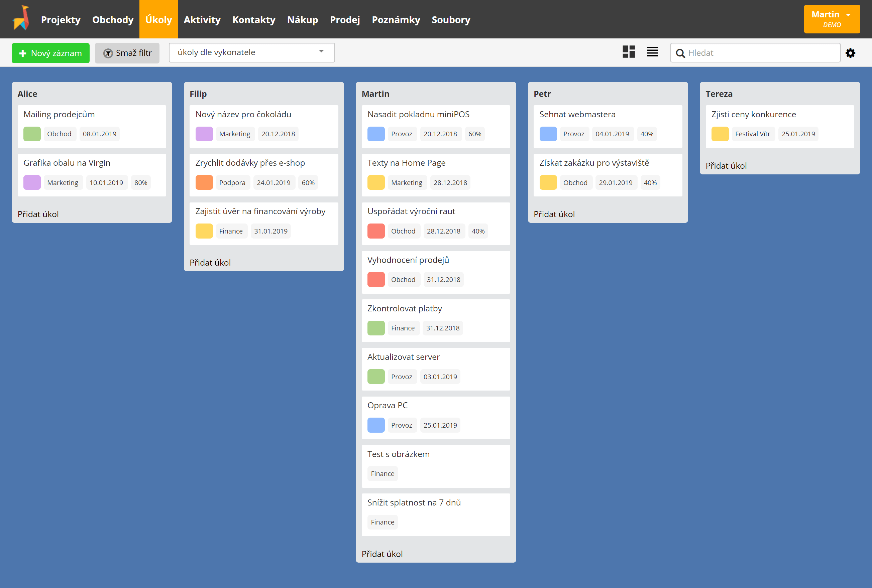Clear filter with Smaž filtr
872x588 pixels.
point(127,53)
